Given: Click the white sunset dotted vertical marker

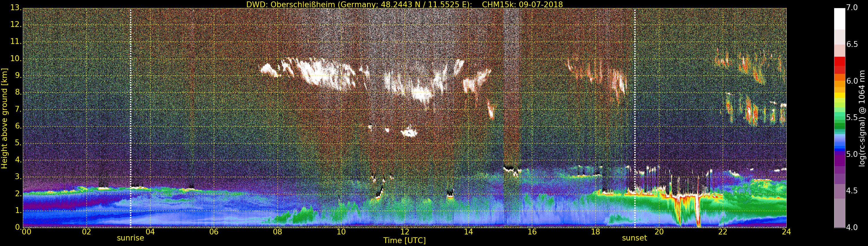Looking at the screenshot, I should coord(635,118).
